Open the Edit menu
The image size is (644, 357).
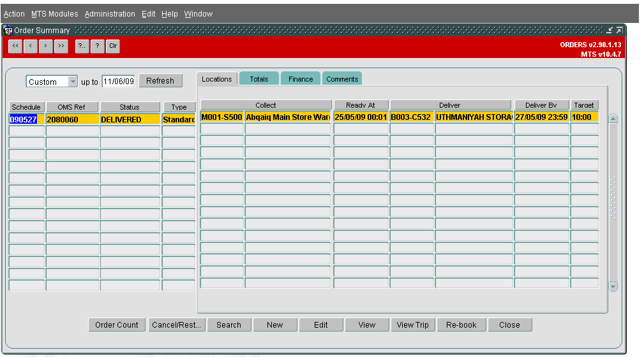(x=148, y=14)
